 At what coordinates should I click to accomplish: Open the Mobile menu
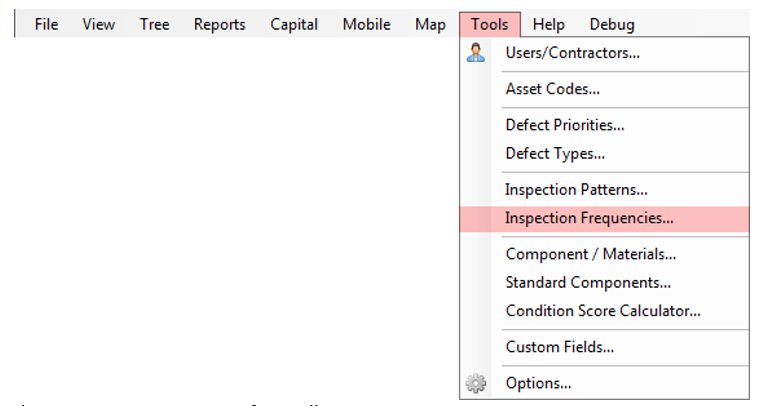[x=366, y=24]
